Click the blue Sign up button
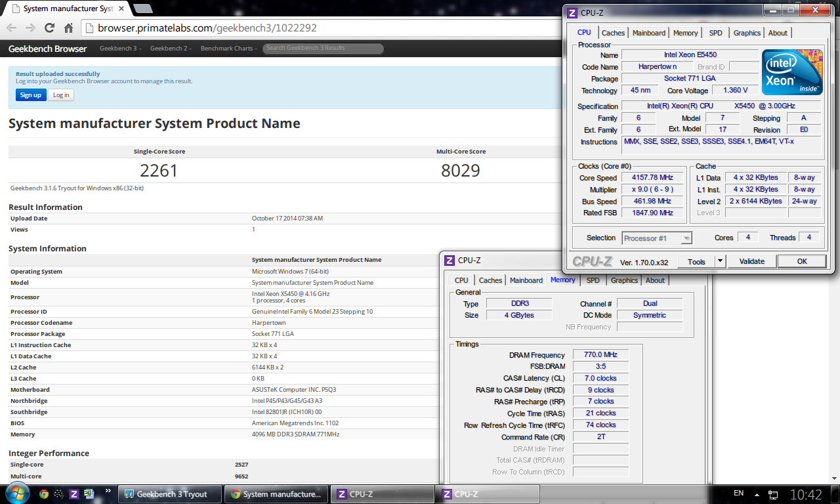This screenshot has height=504, width=840. (30, 95)
